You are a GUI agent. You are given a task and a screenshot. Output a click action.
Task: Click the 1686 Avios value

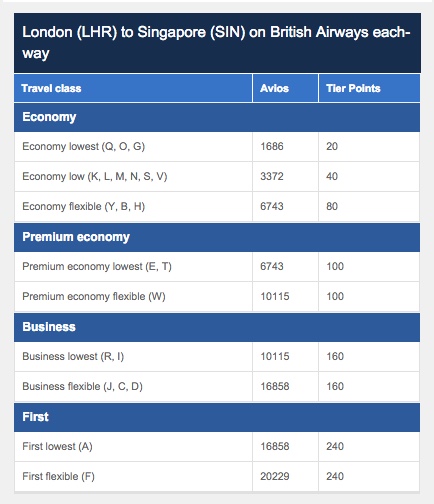pos(272,146)
